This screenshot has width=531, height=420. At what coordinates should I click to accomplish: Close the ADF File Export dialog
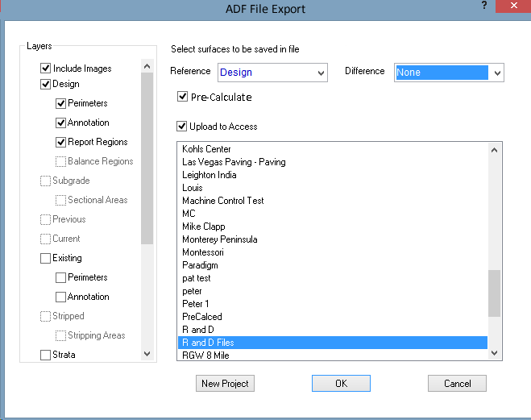click(x=512, y=6)
